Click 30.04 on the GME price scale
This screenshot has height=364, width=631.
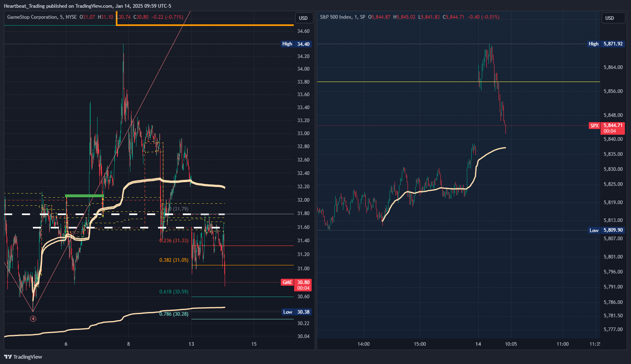pos(303,336)
